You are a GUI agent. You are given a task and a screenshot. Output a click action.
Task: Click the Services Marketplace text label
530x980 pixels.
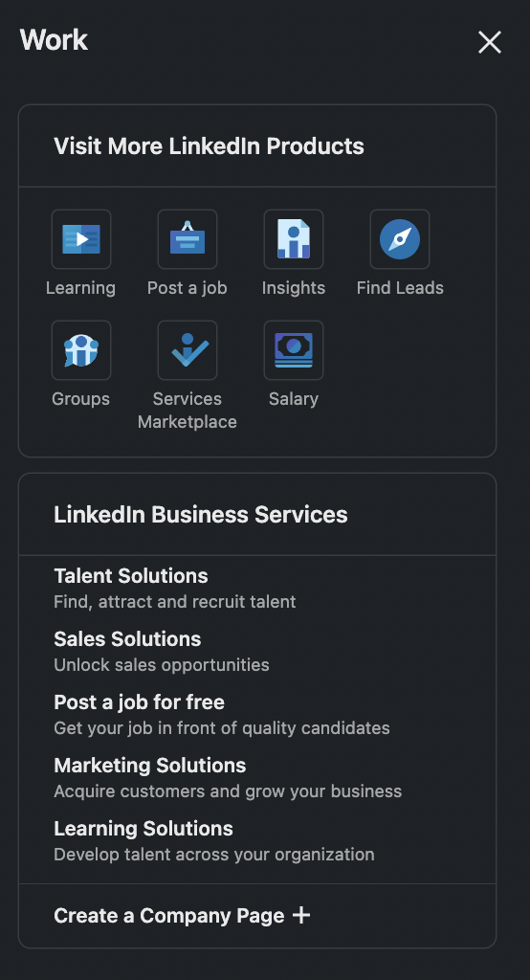[x=188, y=410]
